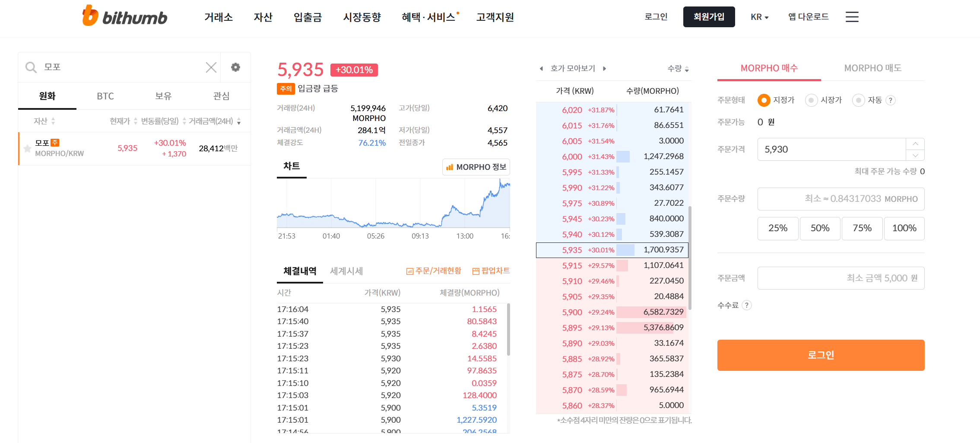Open the hamburger menu at top right
980x443 pixels.
coord(851,16)
